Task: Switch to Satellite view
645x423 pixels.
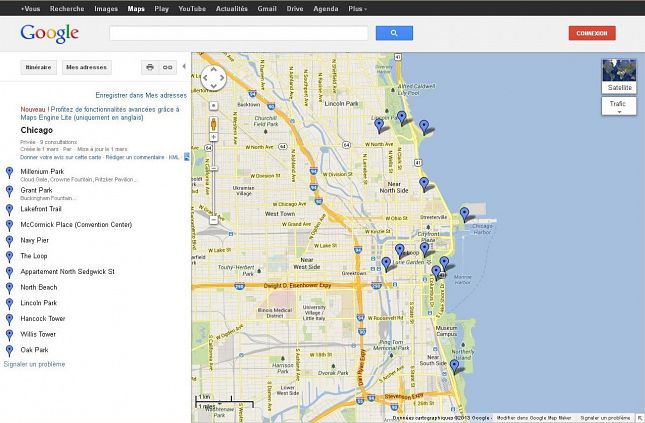Action: click(619, 76)
